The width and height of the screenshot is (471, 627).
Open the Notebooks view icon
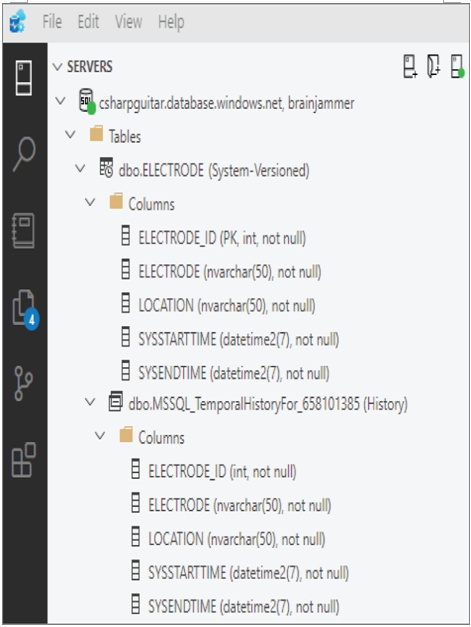coord(24,231)
